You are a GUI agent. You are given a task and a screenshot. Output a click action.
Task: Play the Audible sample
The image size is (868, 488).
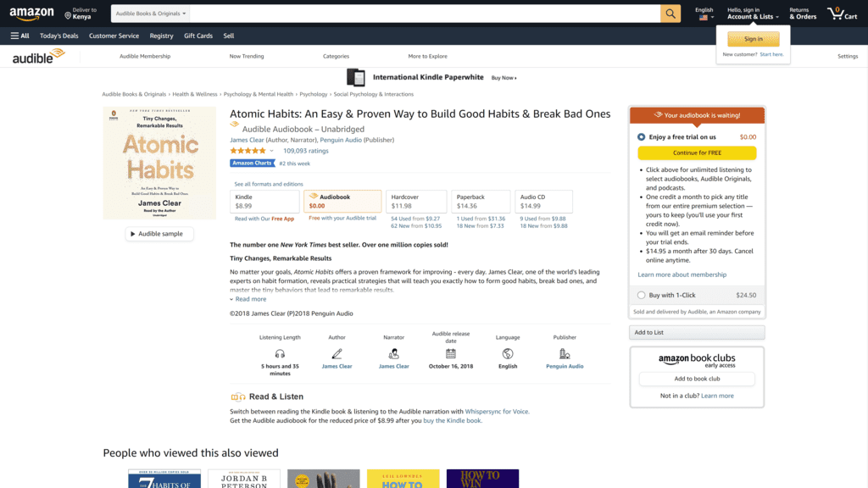(x=159, y=234)
